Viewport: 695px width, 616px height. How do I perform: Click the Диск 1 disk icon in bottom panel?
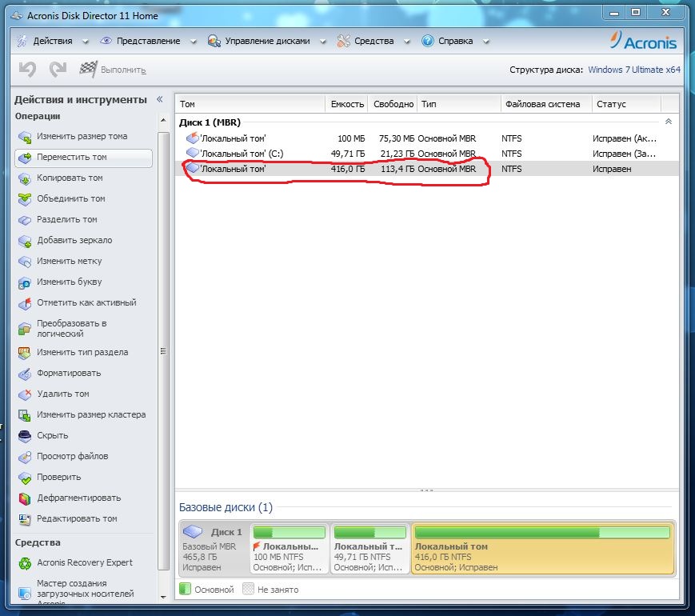[x=193, y=531]
